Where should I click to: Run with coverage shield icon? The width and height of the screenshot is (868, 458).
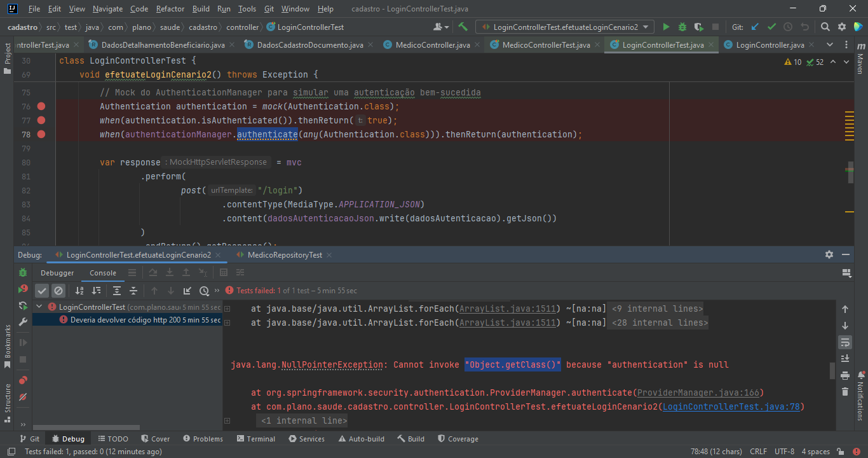[699, 27]
